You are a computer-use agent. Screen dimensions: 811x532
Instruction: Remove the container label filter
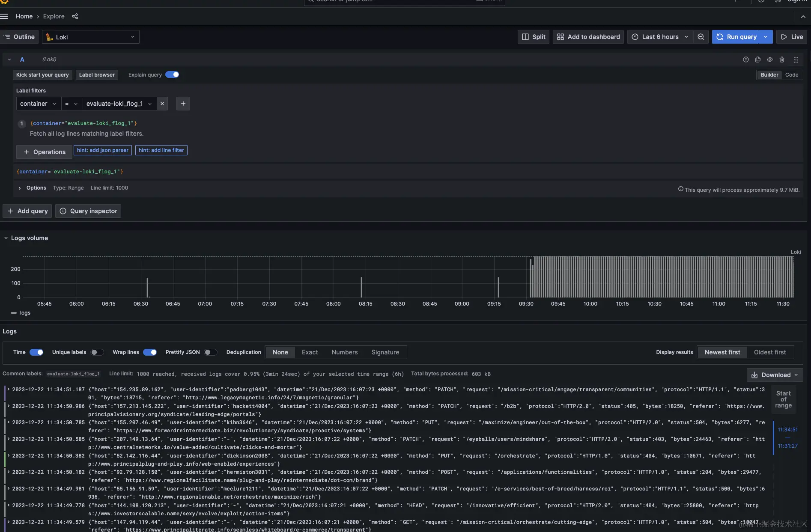(162, 104)
